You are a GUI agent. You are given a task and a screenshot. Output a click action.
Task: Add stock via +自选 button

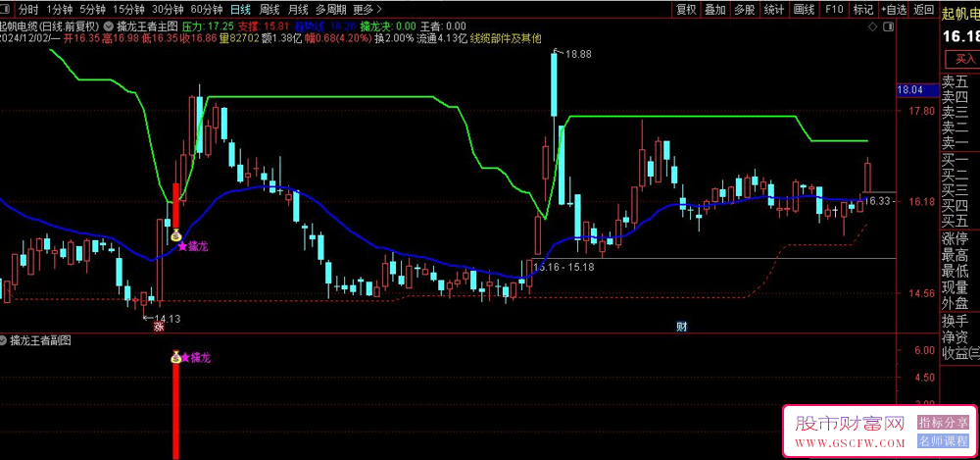point(893,10)
